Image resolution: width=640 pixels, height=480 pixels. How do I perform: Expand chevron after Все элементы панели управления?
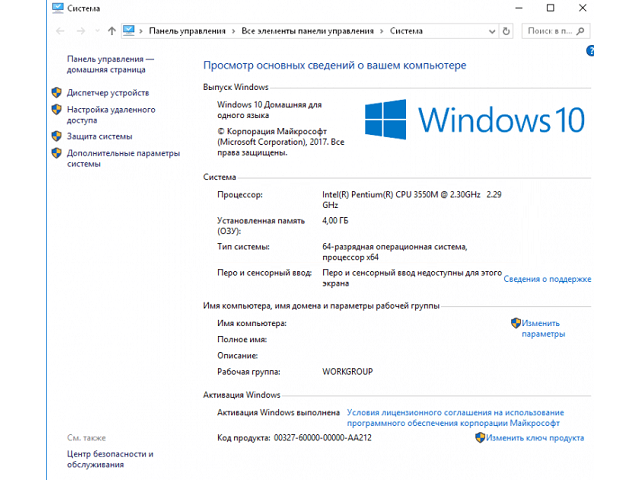coord(382,31)
